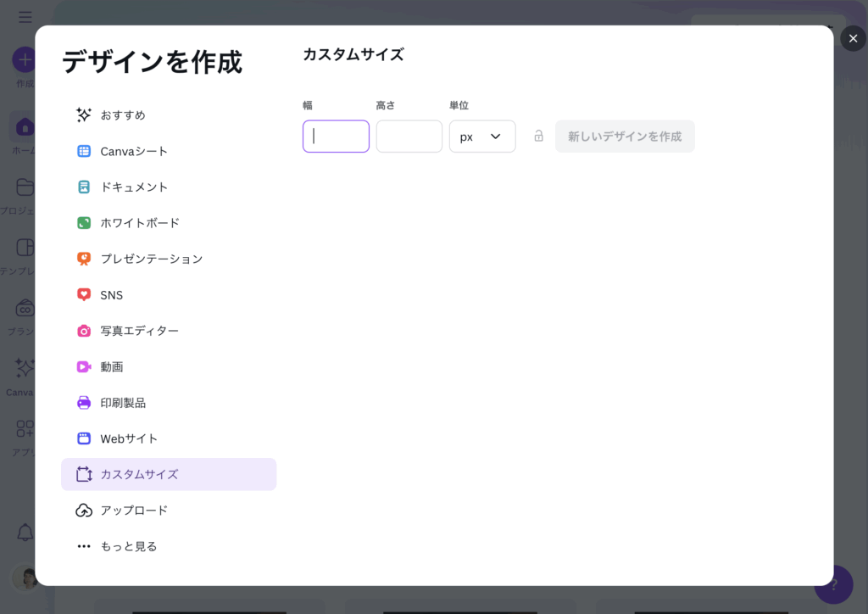Image resolution: width=868 pixels, height=614 pixels.
Task: Close the デザインを作成 dialog
Action: coord(853,38)
